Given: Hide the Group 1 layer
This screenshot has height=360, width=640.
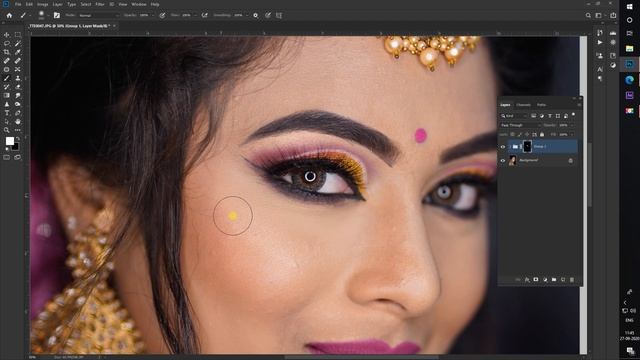Looking at the screenshot, I should click(x=503, y=147).
